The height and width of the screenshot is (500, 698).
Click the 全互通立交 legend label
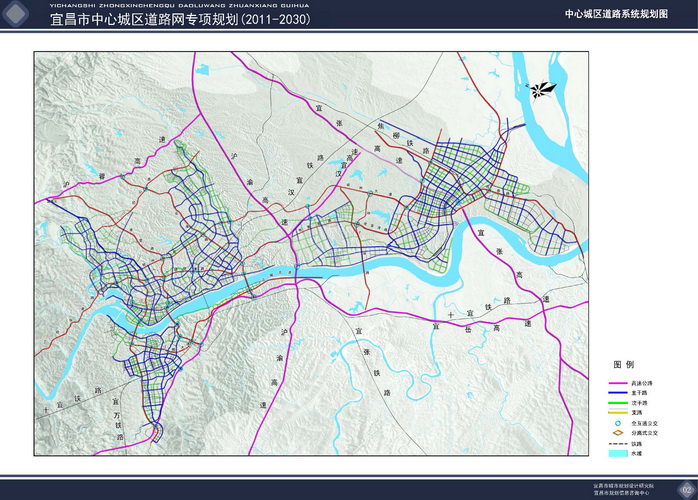click(644, 424)
